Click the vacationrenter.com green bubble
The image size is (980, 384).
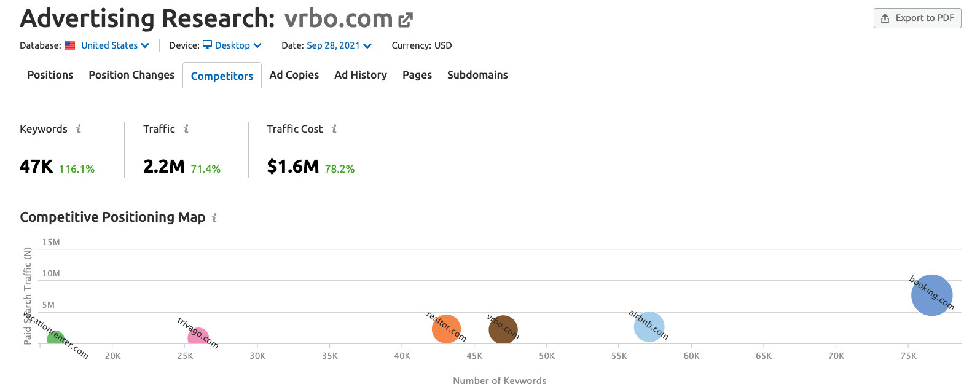pos(56,338)
